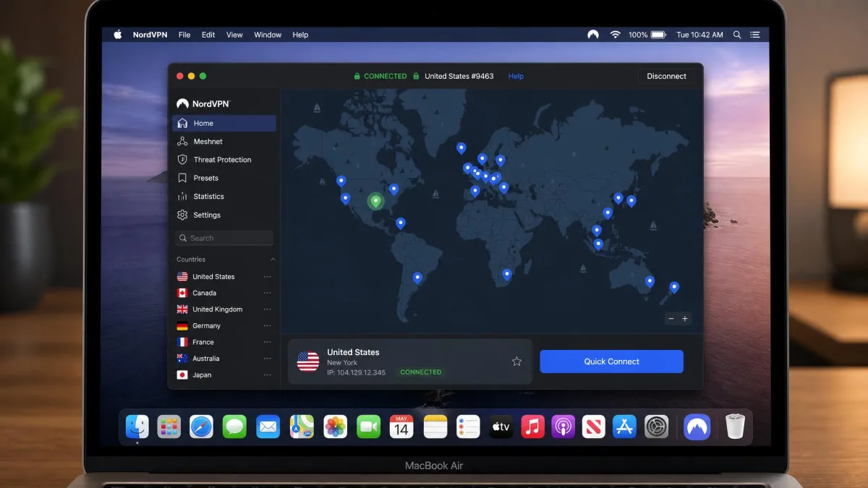Launch Safari from the Dock
Image resolution: width=868 pixels, height=488 pixels.
coord(201,427)
